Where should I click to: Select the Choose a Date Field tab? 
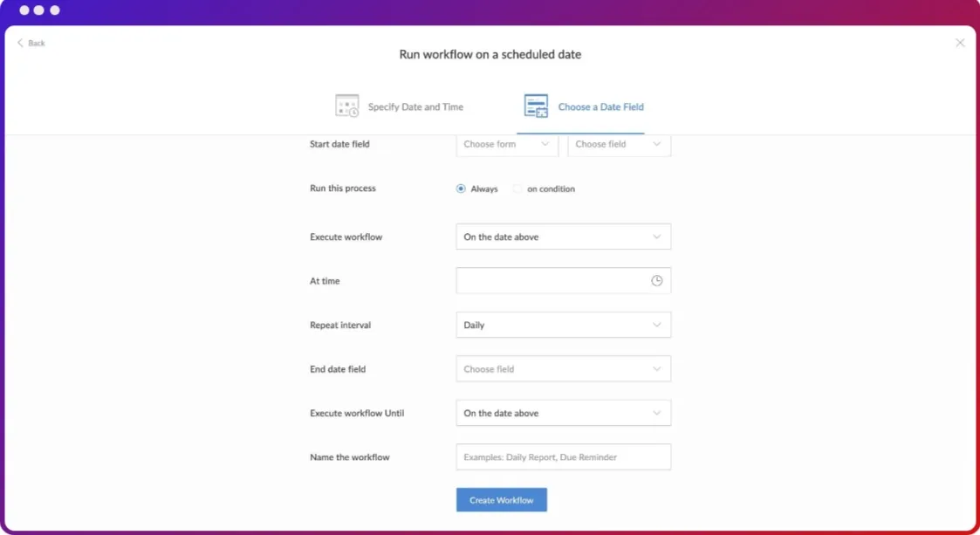tap(584, 106)
